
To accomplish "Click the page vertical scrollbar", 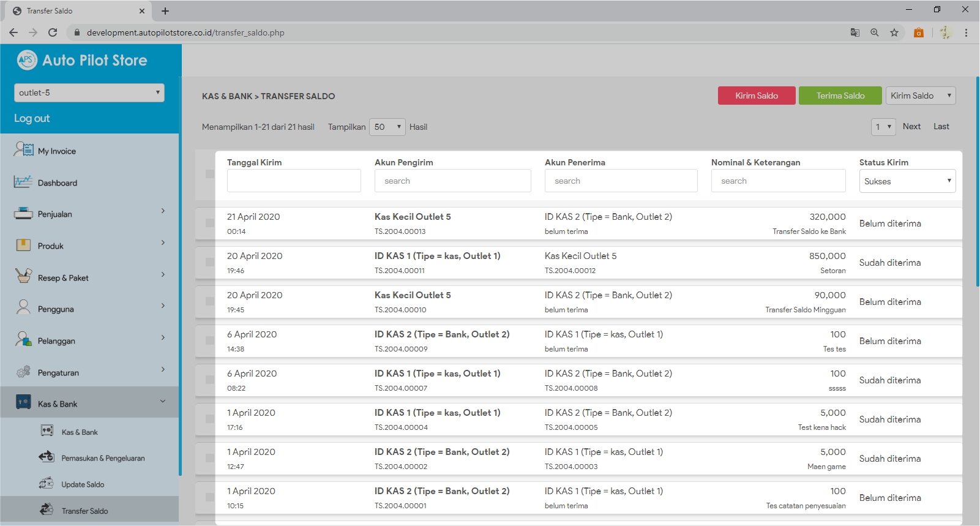I will 977,184.
